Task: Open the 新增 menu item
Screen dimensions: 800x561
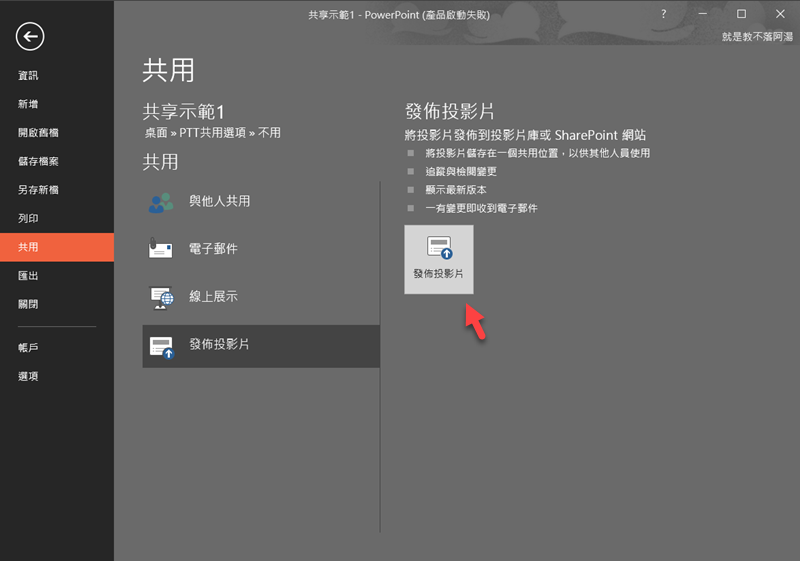Action: [x=28, y=104]
